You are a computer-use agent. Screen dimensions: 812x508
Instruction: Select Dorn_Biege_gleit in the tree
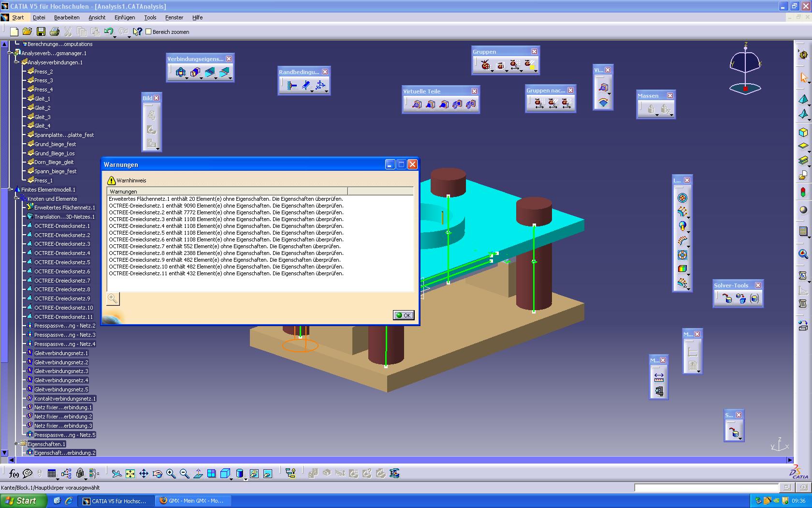click(x=54, y=162)
